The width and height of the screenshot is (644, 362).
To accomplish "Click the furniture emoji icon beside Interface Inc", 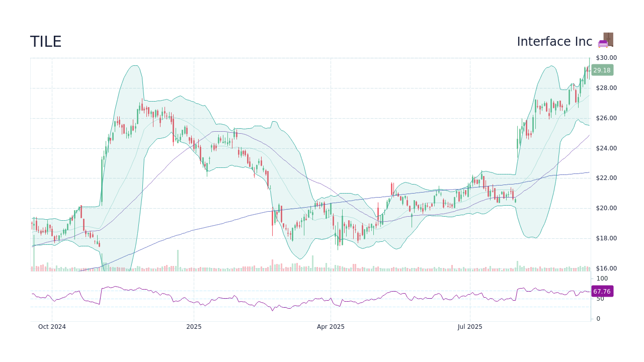I will click(x=606, y=40).
